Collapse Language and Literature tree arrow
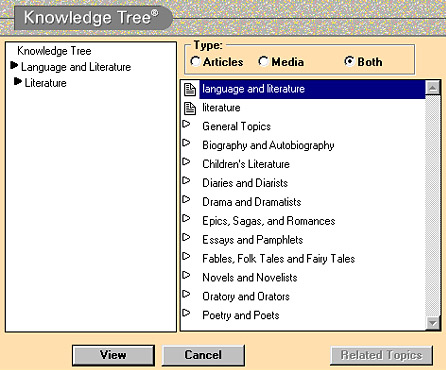 click(14, 65)
